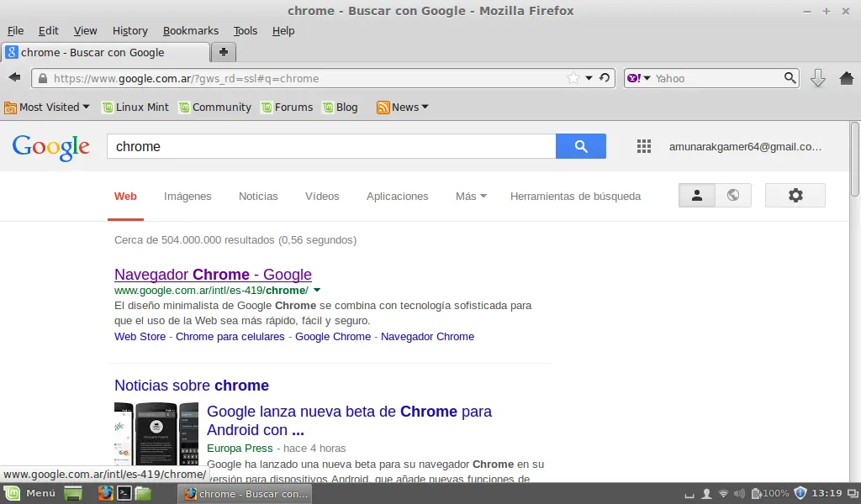
Task: Open the Google Chrome sitelink
Action: click(333, 336)
